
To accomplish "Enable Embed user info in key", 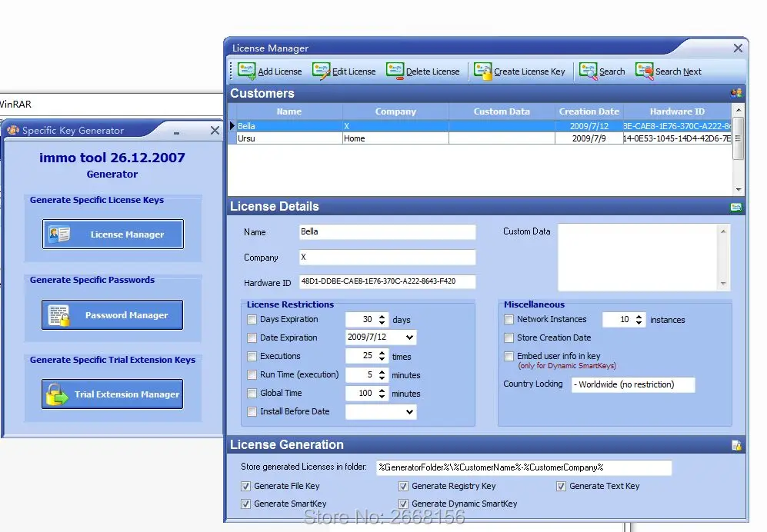I will coord(509,356).
